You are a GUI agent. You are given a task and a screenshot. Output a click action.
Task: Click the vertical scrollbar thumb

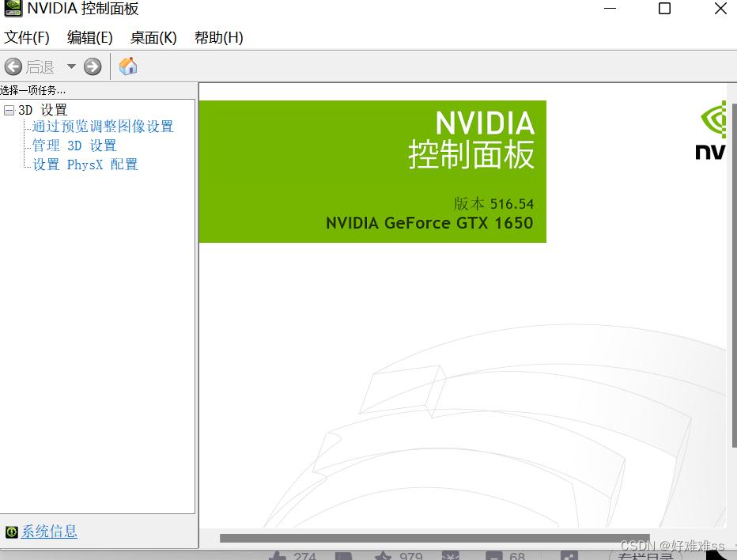[734, 275]
